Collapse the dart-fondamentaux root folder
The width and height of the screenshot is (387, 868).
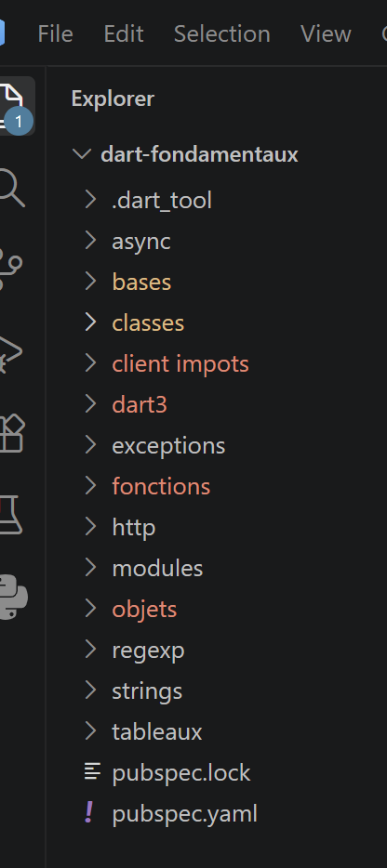click(82, 154)
